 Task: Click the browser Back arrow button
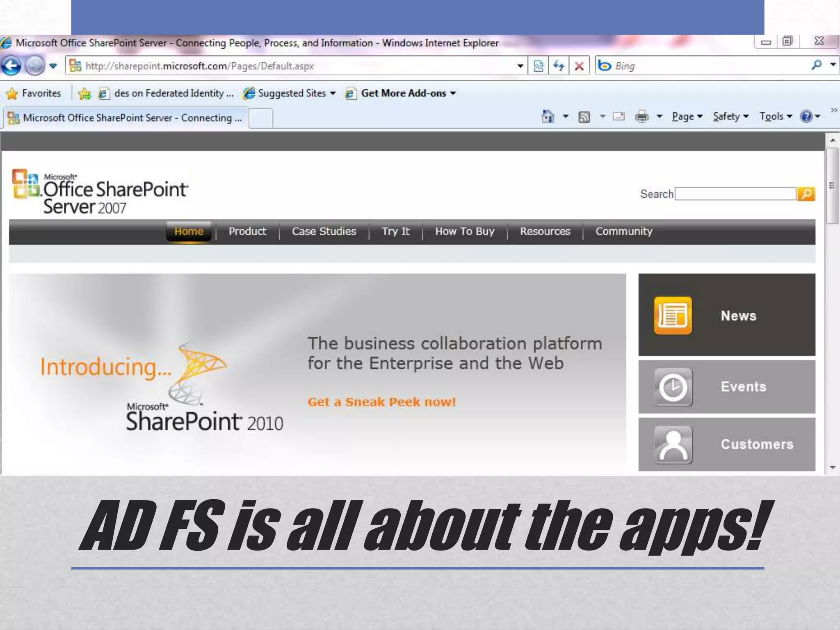pos(11,66)
